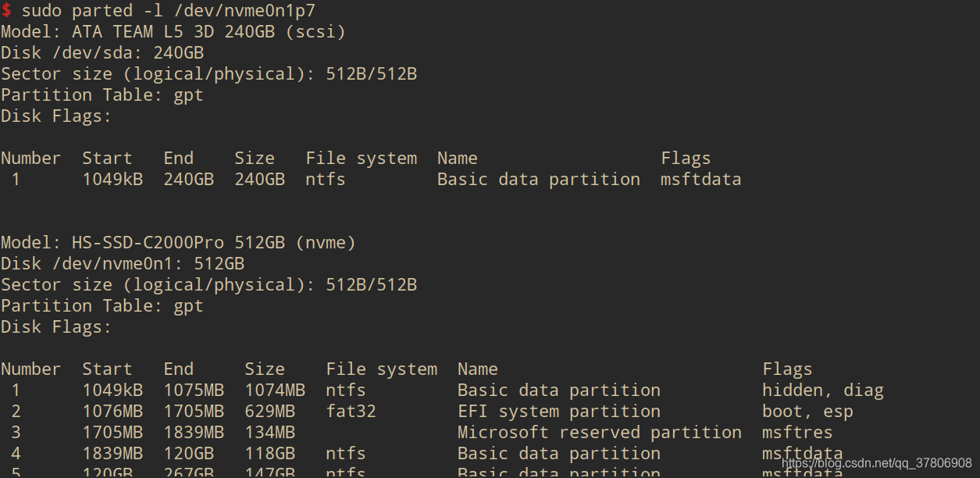Click the 'Model: HS-SSD-C2000Pro 512GB (nvme)' line

point(179,243)
